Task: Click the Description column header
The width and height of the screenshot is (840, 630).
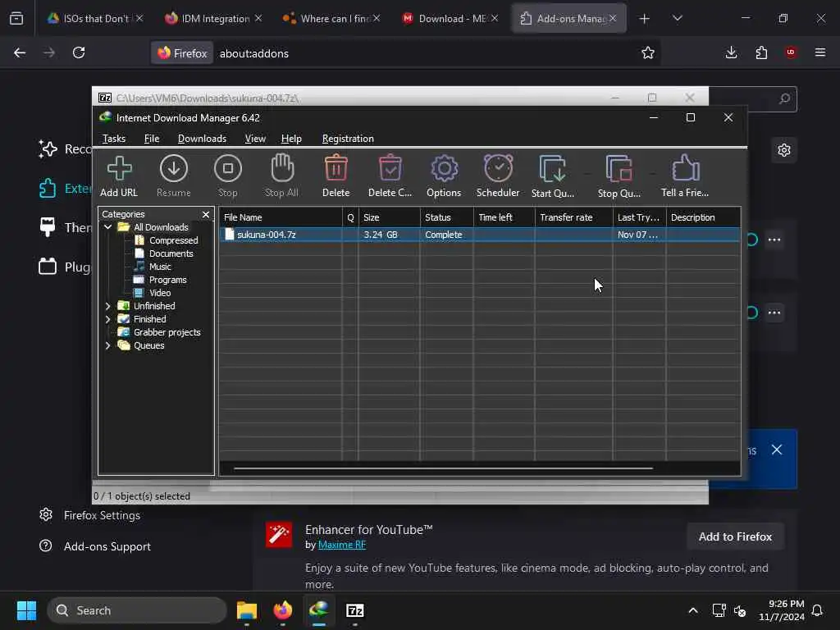Action: pos(703,217)
